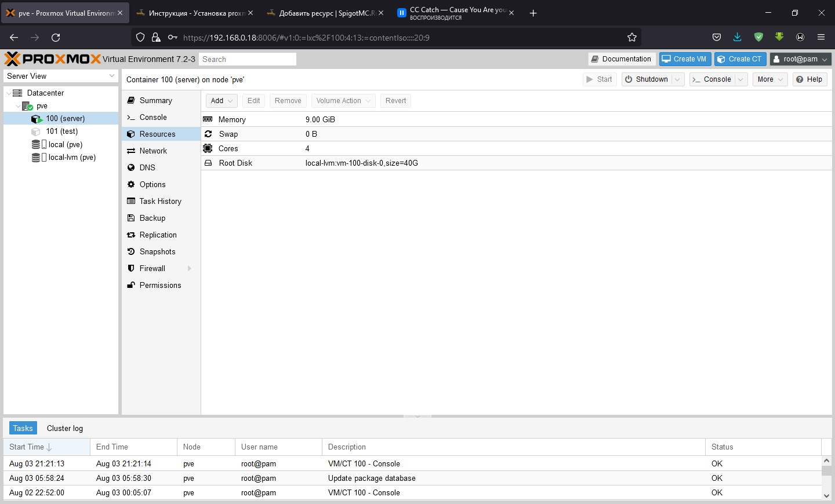
Task: Select container 101 (test) in tree
Action: (61, 131)
